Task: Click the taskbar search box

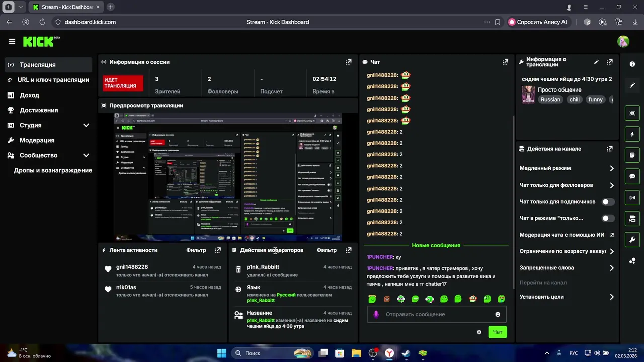Action: pyautogui.click(x=273, y=353)
